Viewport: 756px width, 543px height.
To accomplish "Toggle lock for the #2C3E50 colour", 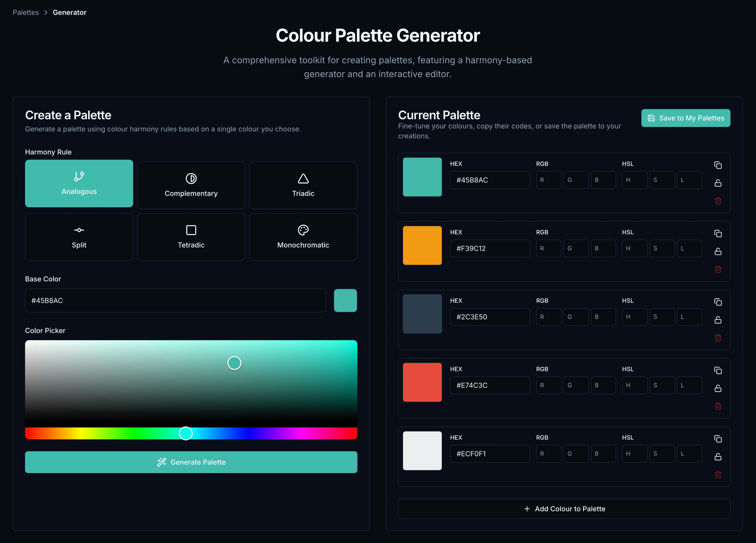I will pos(718,320).
